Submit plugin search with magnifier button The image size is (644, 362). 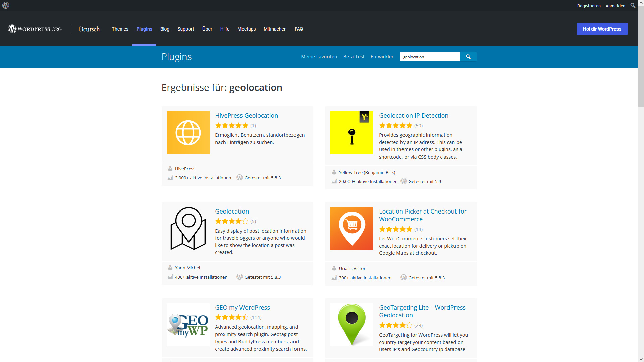[x=468, y=57]
